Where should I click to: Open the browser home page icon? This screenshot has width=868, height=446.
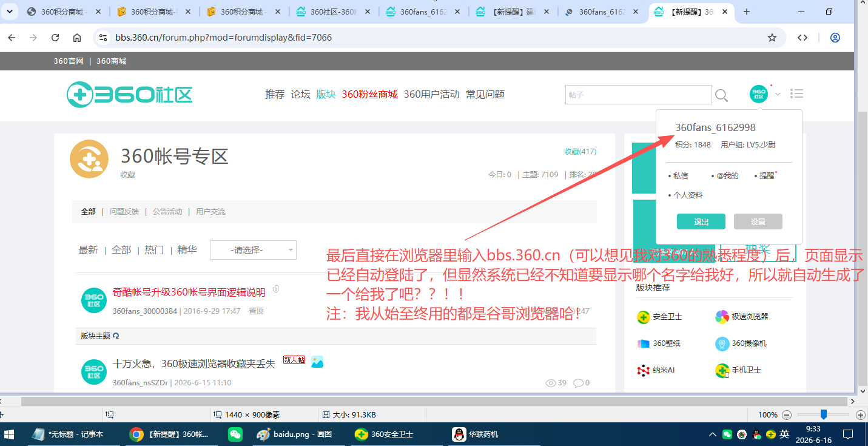click(x=77, y=38)
